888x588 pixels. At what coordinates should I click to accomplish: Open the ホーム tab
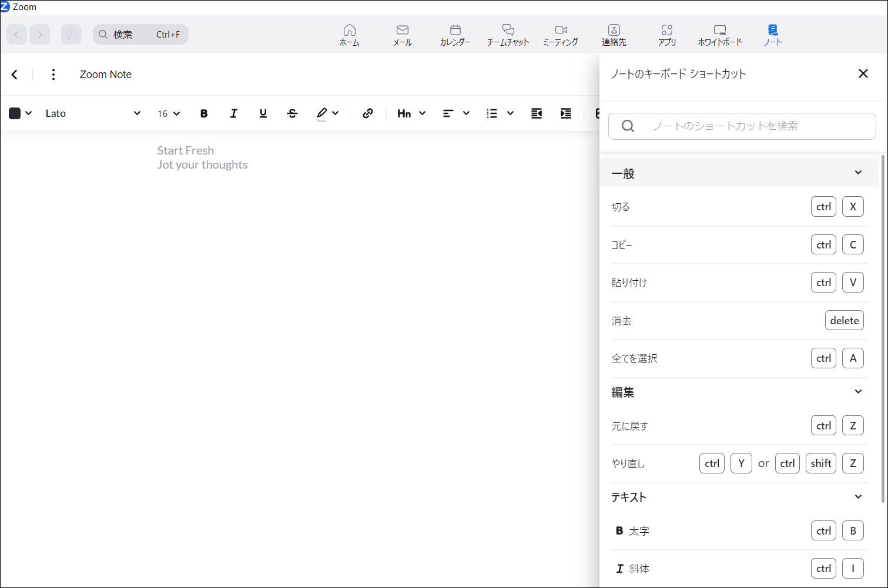[350, 35]
